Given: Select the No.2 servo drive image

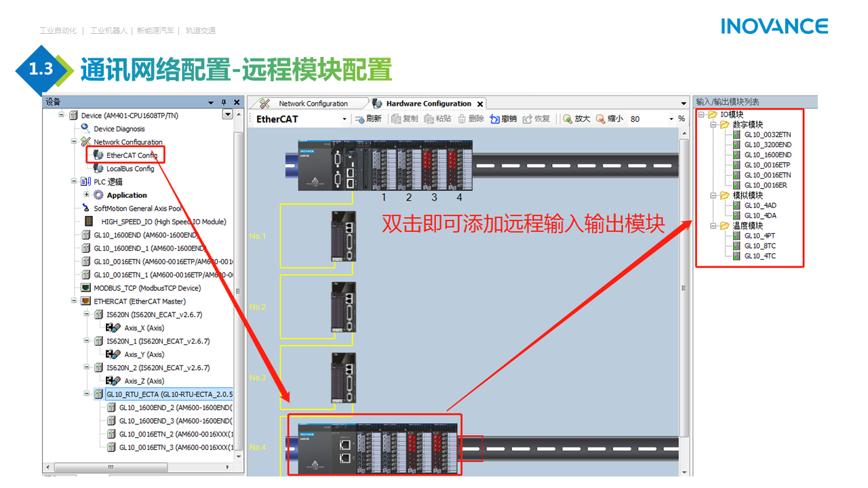Looking at the screenshot, I should (344, 307).
